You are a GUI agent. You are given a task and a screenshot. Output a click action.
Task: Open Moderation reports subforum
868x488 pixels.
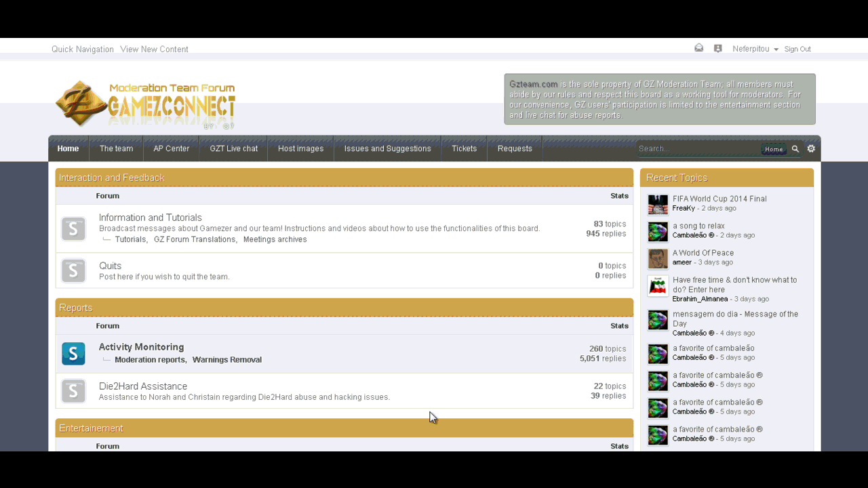(x=150, y=360)
